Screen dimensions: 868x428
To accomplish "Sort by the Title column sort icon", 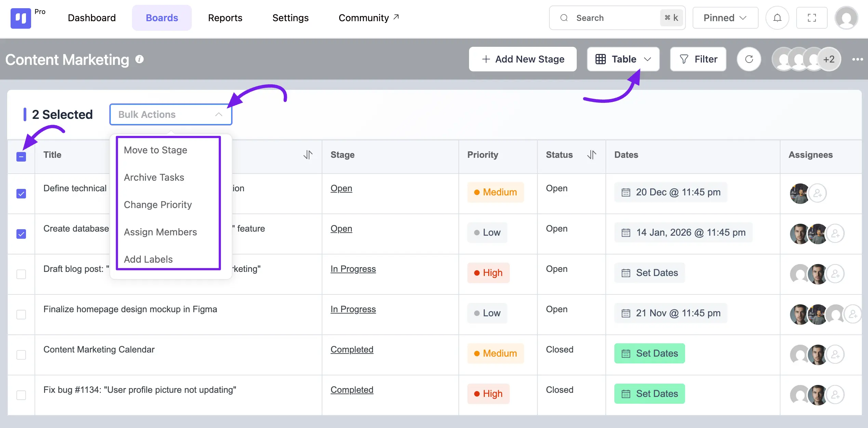I will [308, 155].
